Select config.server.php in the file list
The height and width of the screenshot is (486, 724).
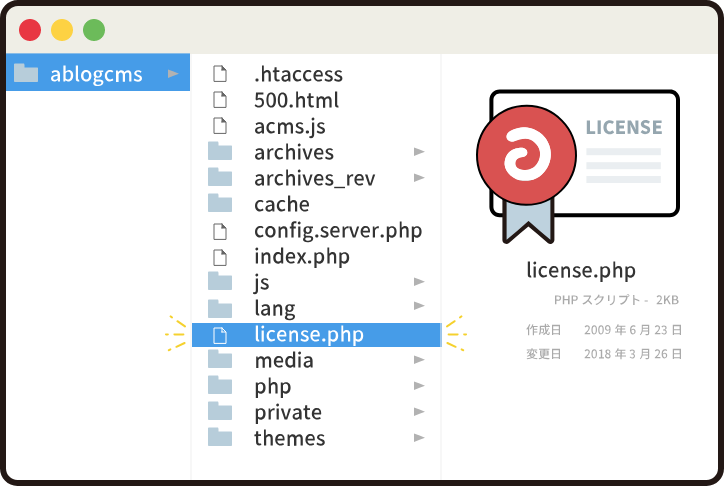tap(337, 230)
